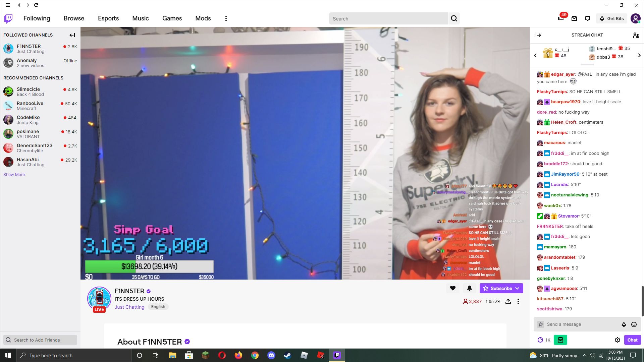Viewport: 644px width, 362px height.
Task: Click Show More recommended channels
Action: 14,175
